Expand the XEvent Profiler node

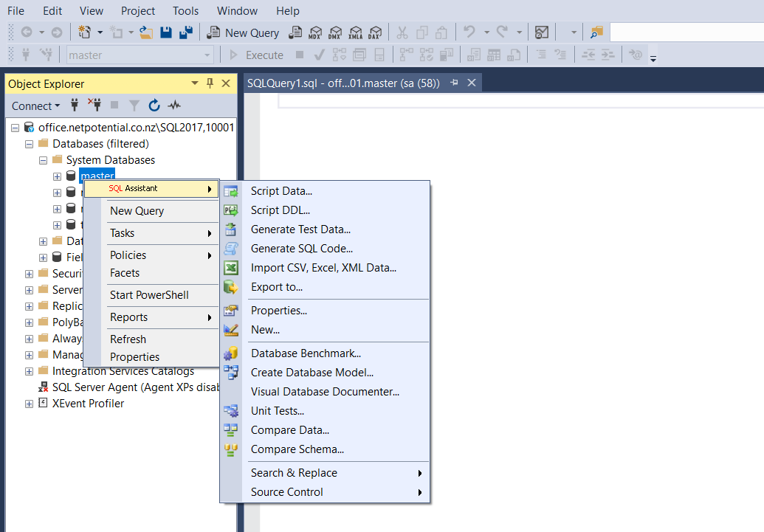coord(30,404)
